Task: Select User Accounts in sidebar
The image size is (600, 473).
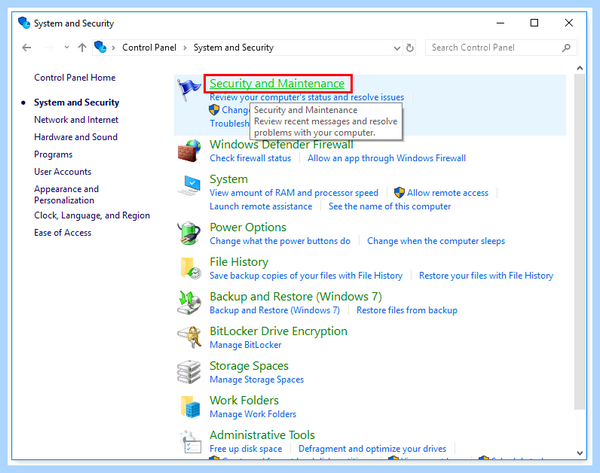Action: (63, 172)
